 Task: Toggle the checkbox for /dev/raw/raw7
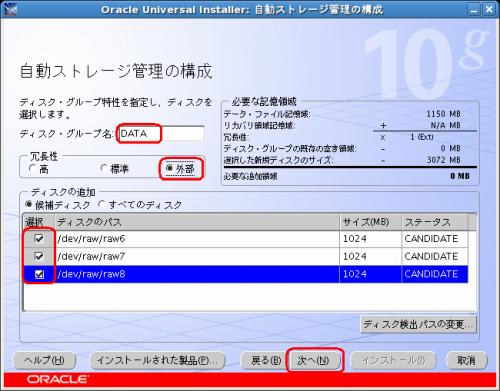[39, 256]
